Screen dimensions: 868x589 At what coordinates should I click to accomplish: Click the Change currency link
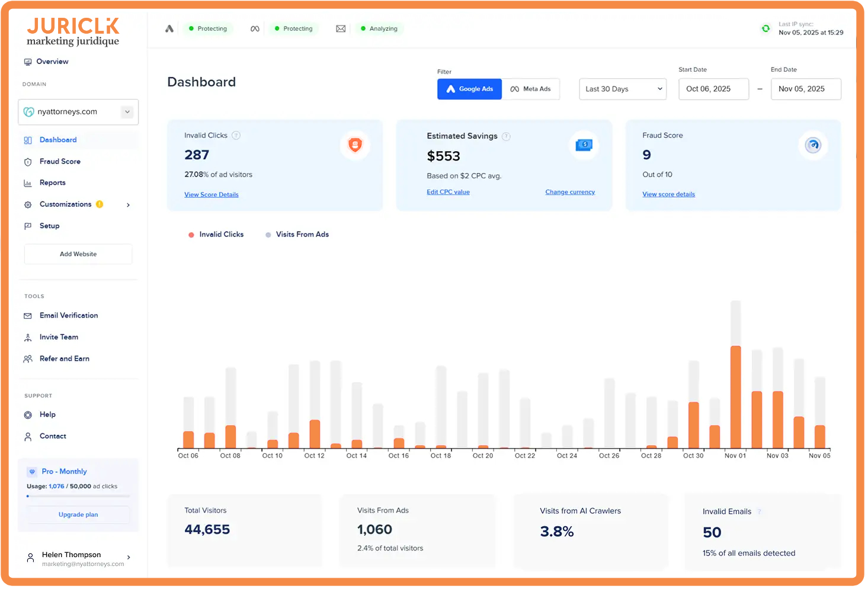[570, 192]
